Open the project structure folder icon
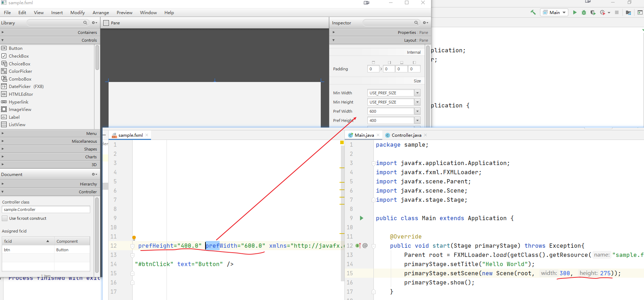Viewport: 644px width, 300px height. (x=628, y=12)
